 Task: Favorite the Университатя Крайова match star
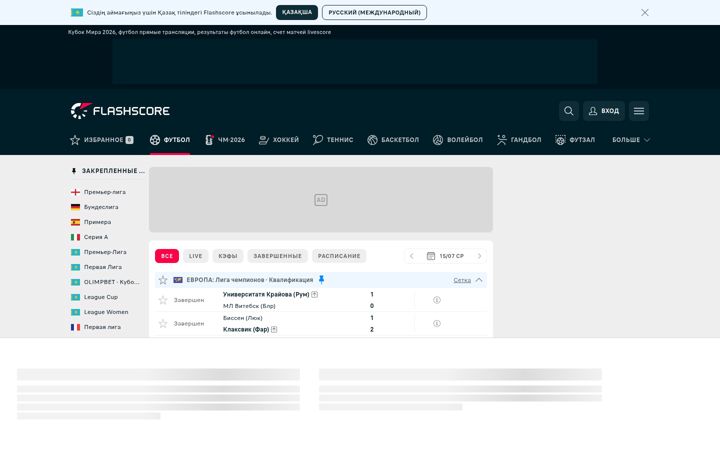tap(163, 300)
